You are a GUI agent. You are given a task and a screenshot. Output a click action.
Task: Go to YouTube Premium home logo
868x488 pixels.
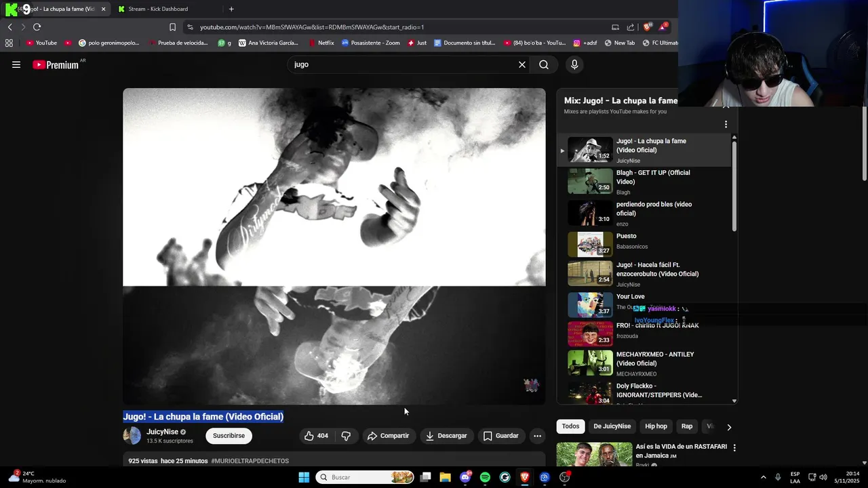point(56,64)
